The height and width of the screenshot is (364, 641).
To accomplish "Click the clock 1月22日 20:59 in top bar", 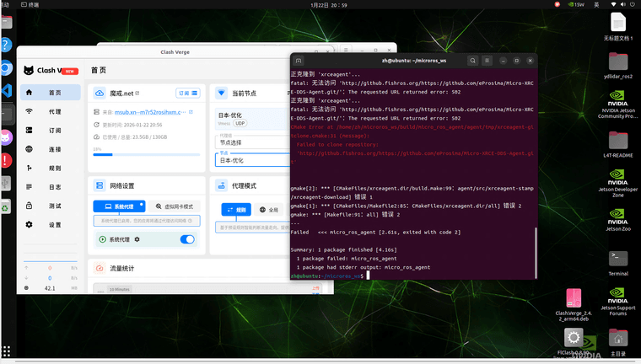I will coord(329,5).
